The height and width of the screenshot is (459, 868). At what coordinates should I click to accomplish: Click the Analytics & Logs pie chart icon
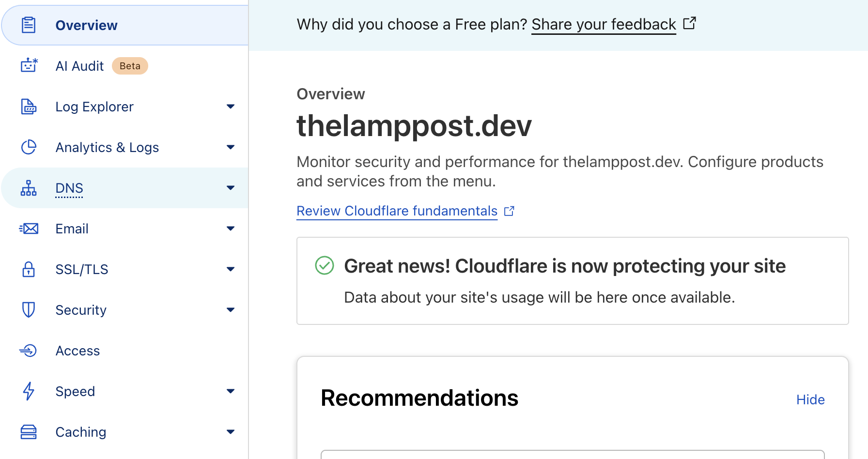pyautogui.click(x=29, y=147)
